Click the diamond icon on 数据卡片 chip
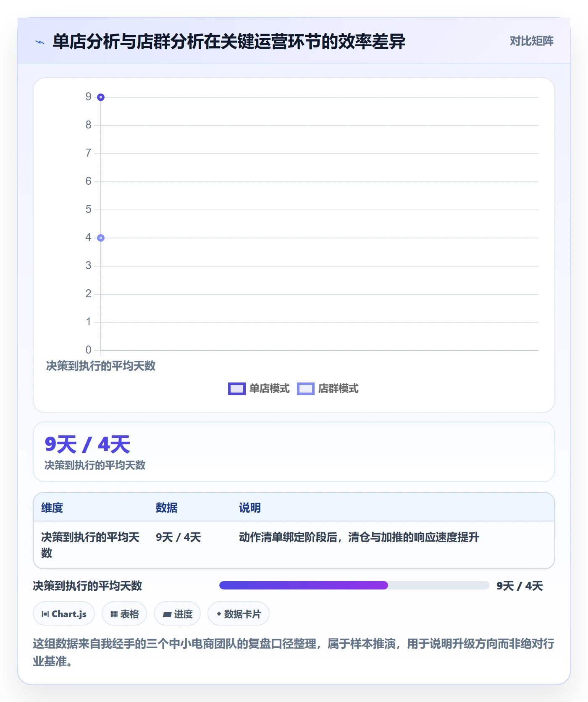The height and width of the screenshot is (702, 588). (219, 614)
